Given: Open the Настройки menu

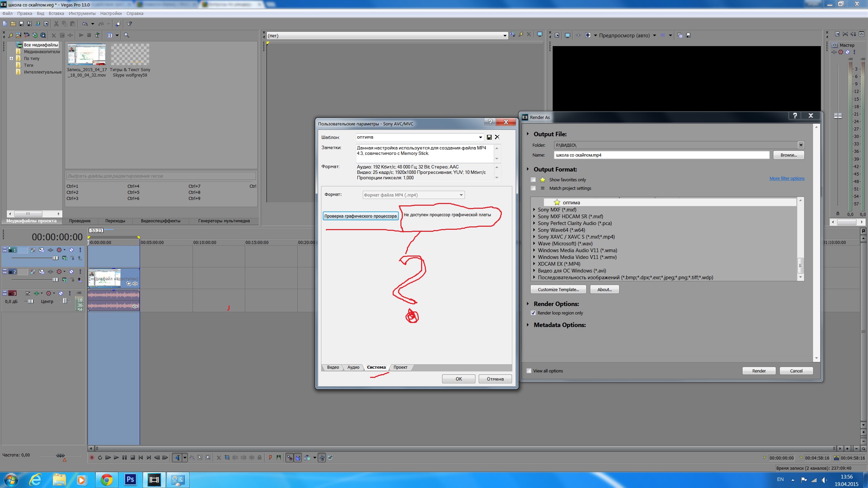Looking at the screenshot, I should tap(111, 14).
